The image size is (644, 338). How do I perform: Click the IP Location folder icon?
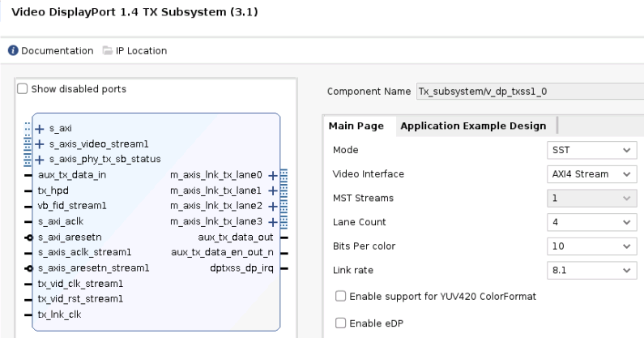109,50
